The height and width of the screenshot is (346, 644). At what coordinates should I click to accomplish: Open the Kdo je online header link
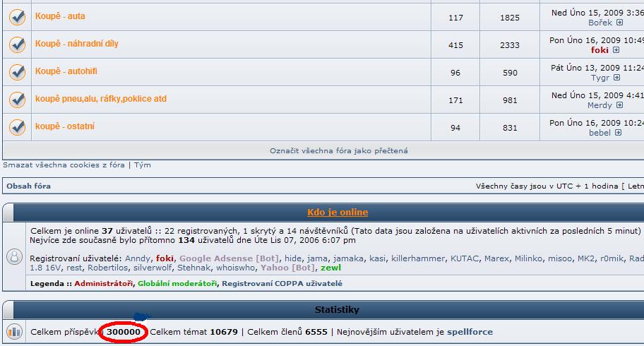coord(338,213)
